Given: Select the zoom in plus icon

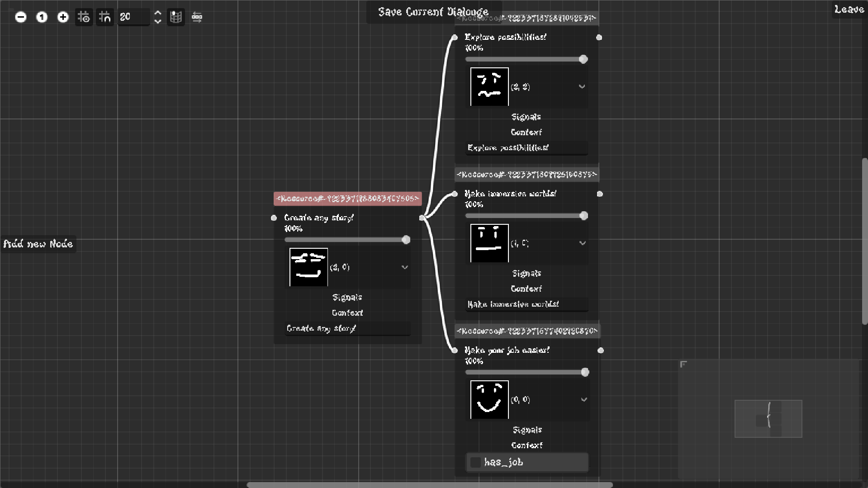Looking at the screenshot, I should pos(63,17).
